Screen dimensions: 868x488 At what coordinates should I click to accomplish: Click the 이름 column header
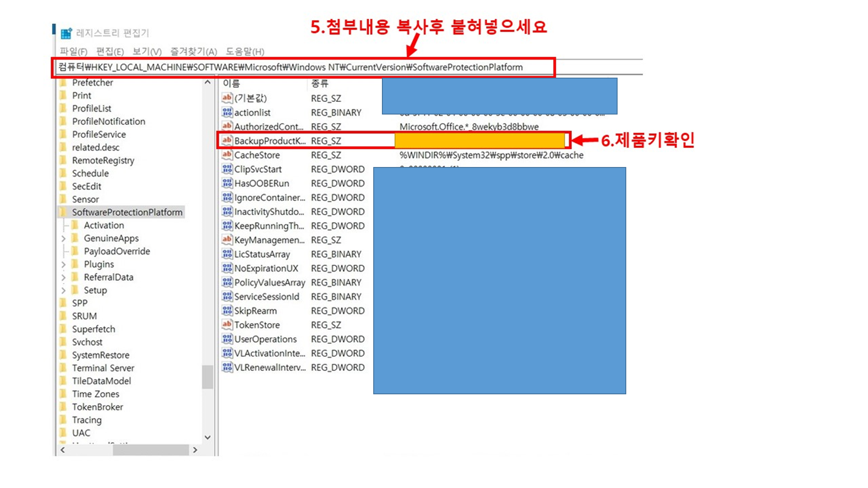coord(231,83)
